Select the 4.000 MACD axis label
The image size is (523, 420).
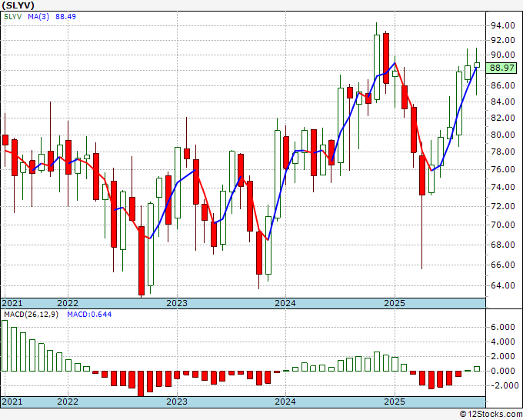[x=503, y=342]
